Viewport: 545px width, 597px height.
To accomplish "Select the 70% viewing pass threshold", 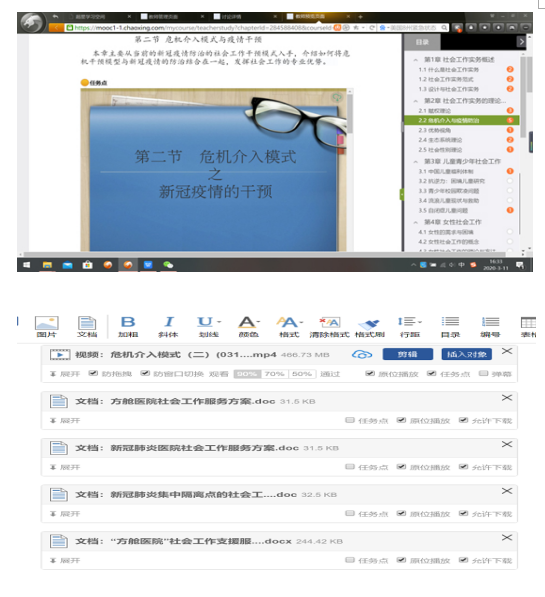I will [275, 374].
